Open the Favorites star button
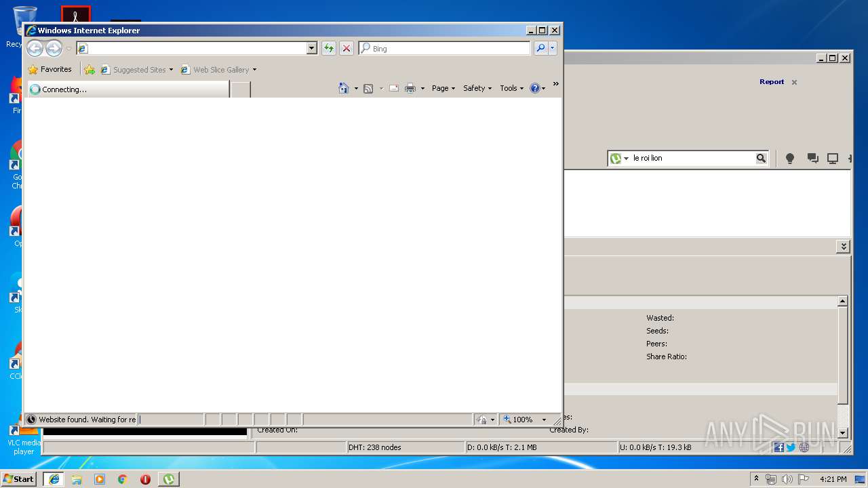Screen dimensions: 868x488 click(50, 69)
